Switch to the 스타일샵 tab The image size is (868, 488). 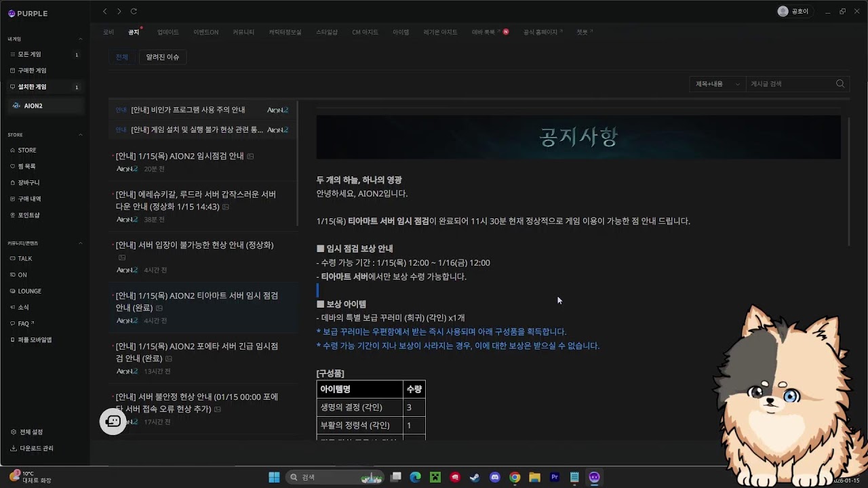point(327,33)
